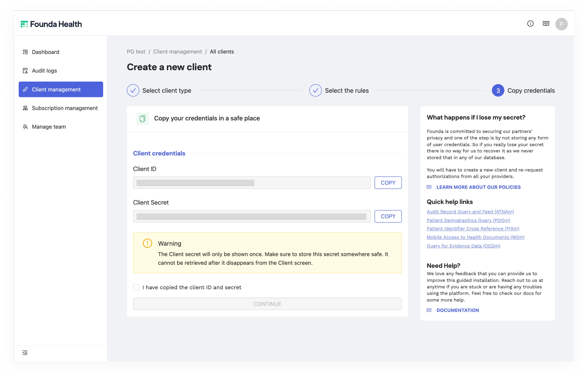Open Patient Demographics Query (PDQm) link

point(468,220)
